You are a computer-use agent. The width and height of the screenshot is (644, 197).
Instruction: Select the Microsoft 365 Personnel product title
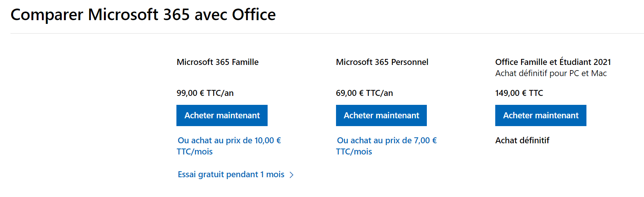pyautogui.click(x=382, y=62)
